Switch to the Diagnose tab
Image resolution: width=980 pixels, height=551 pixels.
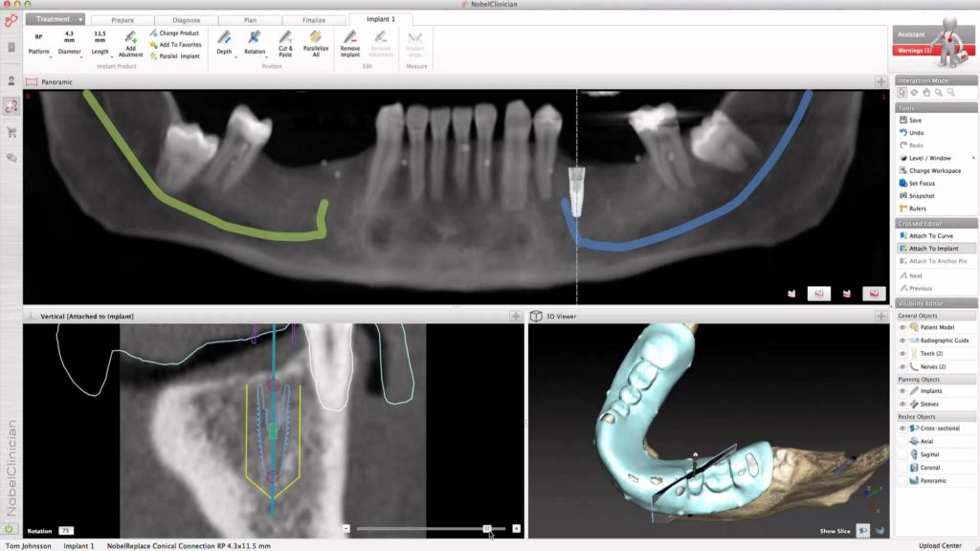point(186,19)
